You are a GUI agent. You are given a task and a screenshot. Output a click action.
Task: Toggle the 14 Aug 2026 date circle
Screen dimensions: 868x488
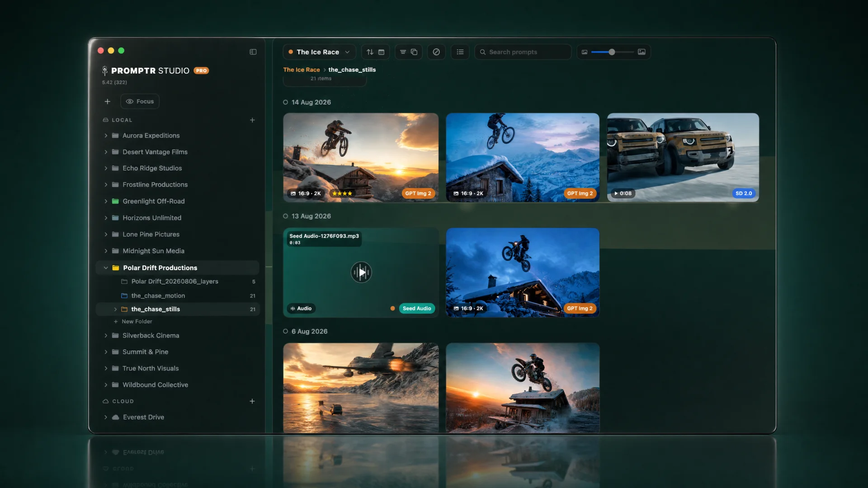click(286, 102)
